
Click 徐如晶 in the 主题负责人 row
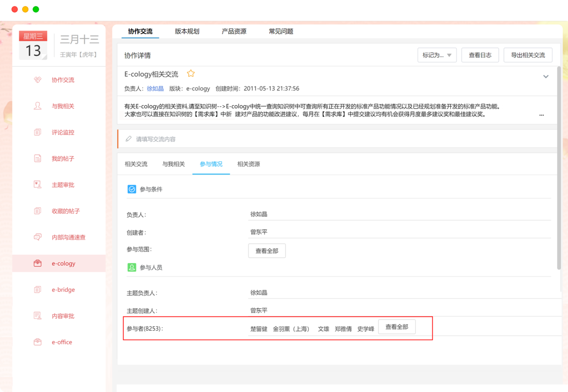click(259, 293)
